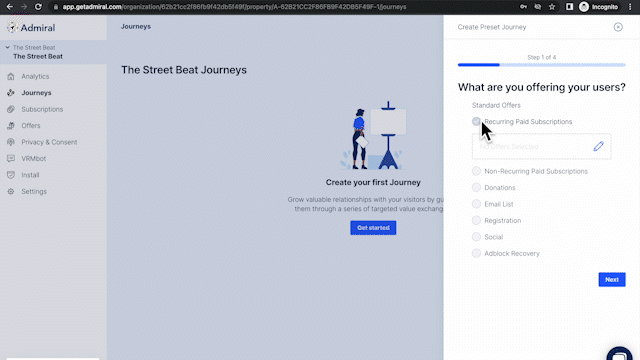This screenshot has width=640, height=360.
Task: Click the No Offers Selected field
Action: [541, 146]
